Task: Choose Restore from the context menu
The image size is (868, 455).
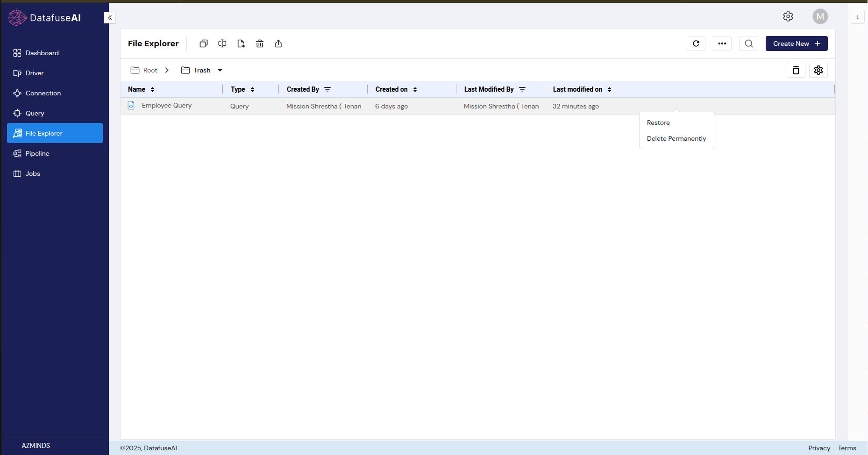Action: tap(658, 123)
